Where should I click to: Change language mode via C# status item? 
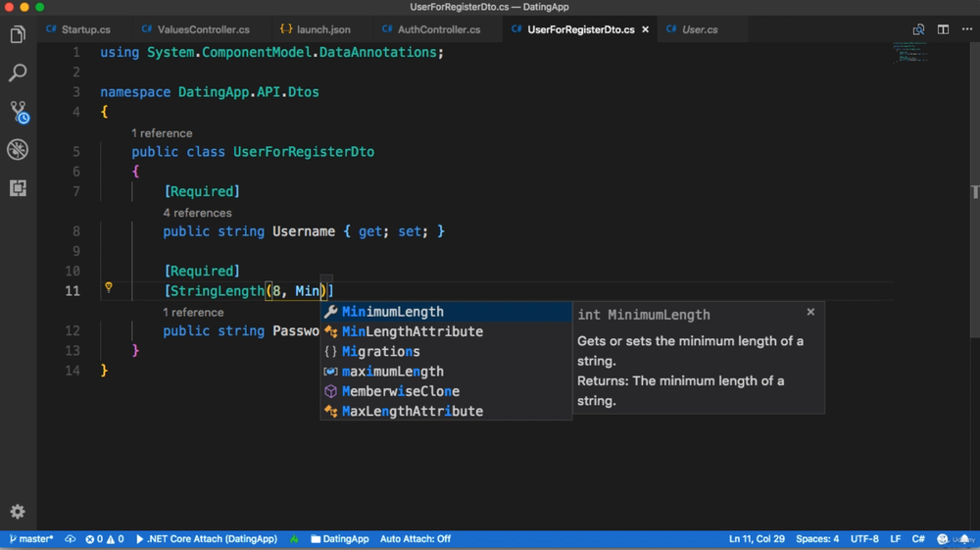click(918, 539)
